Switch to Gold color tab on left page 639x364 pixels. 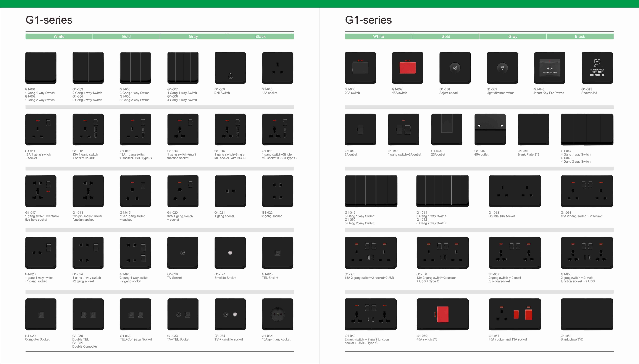[126, 37]
